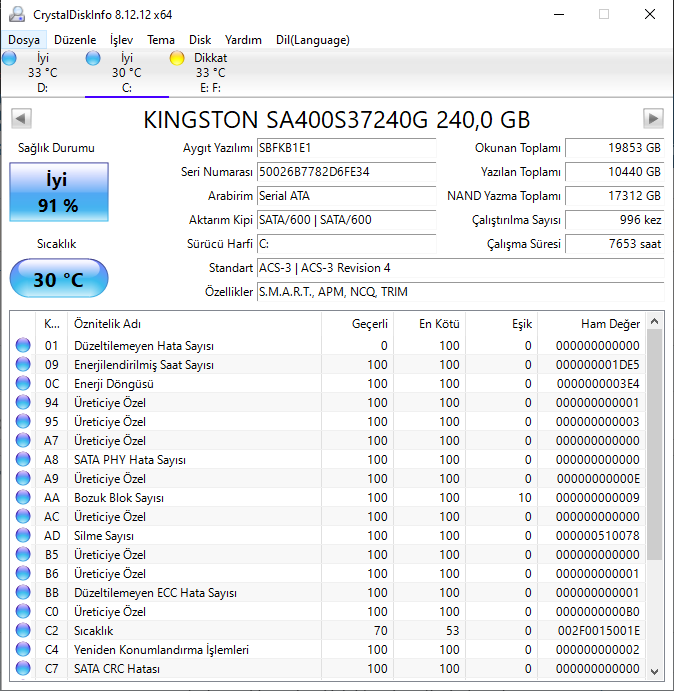Click the Geçerli column header

tap(357, 324)
